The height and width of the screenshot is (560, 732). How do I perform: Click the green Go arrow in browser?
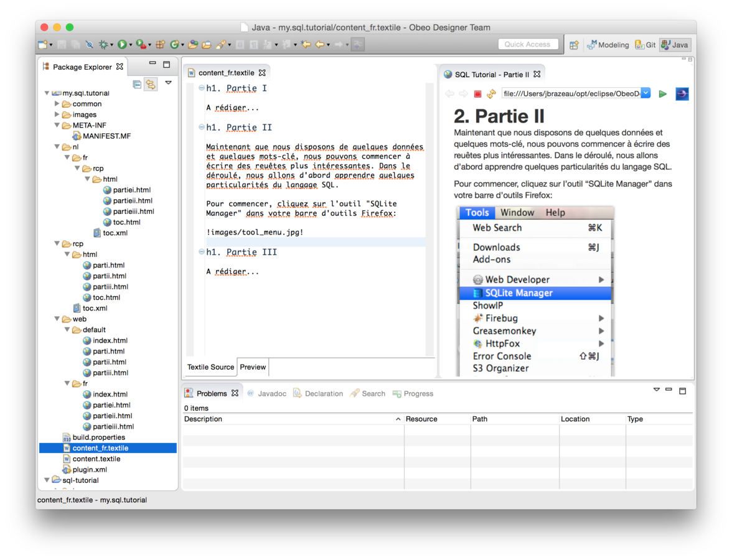click(662, 94)
